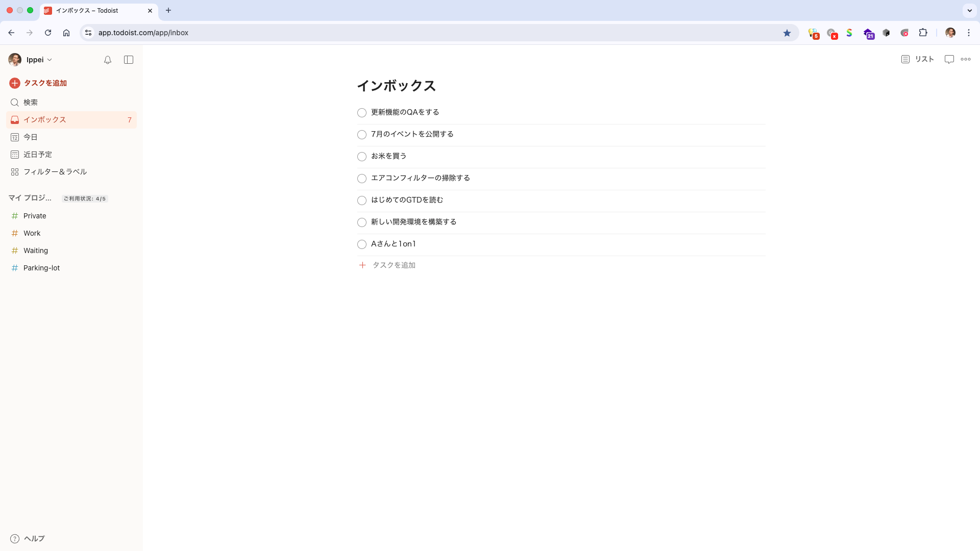
Task: Open the three-dot more options menu
Action: coord(966,59)
